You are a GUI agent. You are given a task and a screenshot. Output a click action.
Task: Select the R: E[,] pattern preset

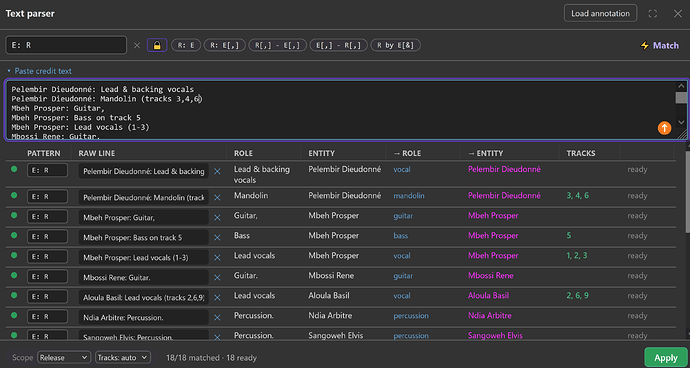tap(224, 45)
